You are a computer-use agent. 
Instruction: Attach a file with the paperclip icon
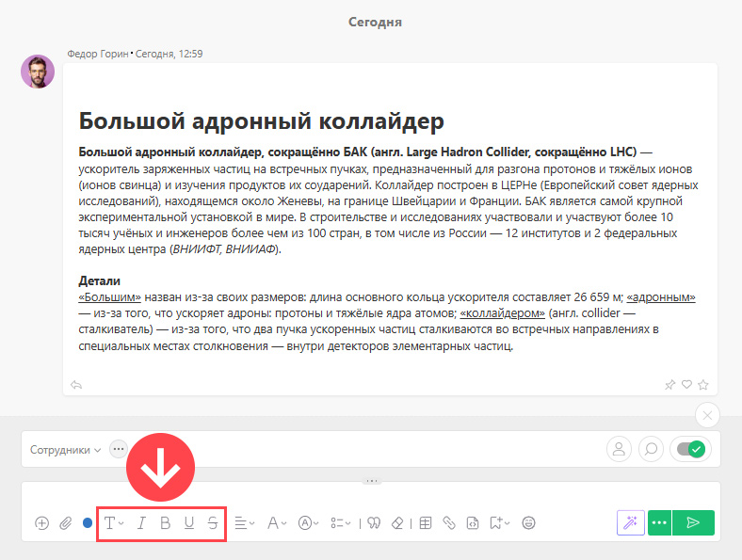coord(65,523)
